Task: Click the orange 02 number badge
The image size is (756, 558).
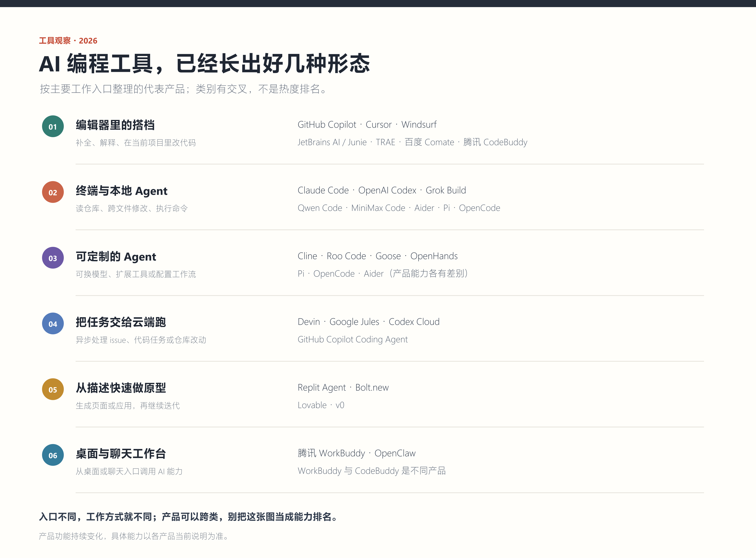Action: pyautogui.click(x=53, y=192)
